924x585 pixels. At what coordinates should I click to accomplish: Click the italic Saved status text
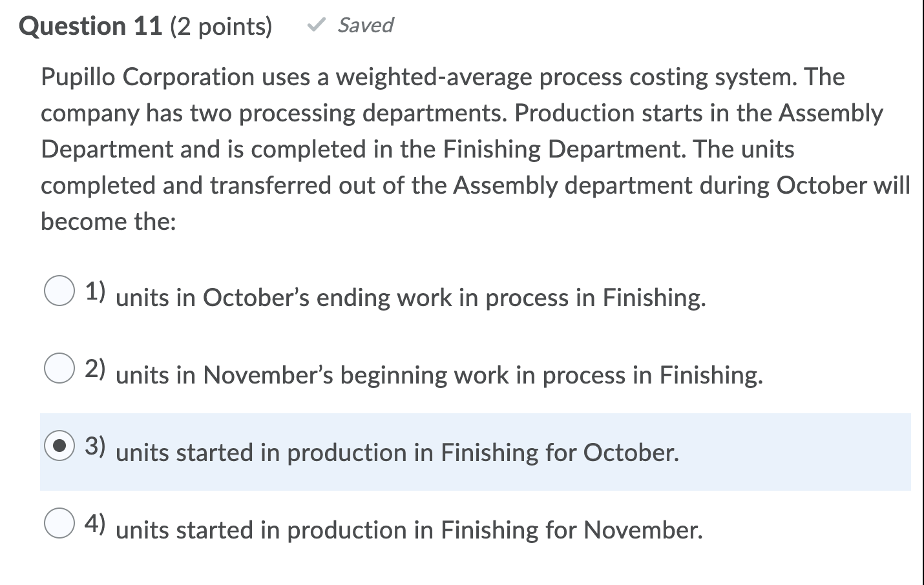pos(365,25)
